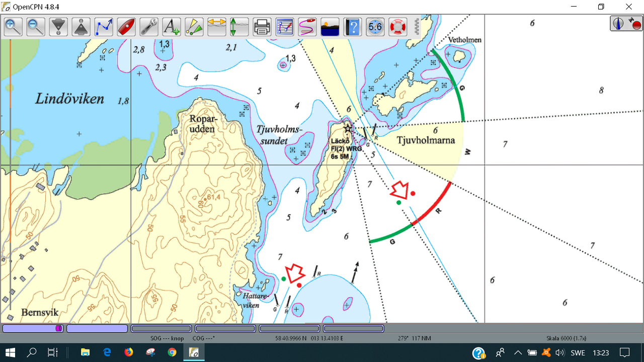
Task: Open the About OpenCPN help book
Action: click(353, 26)
